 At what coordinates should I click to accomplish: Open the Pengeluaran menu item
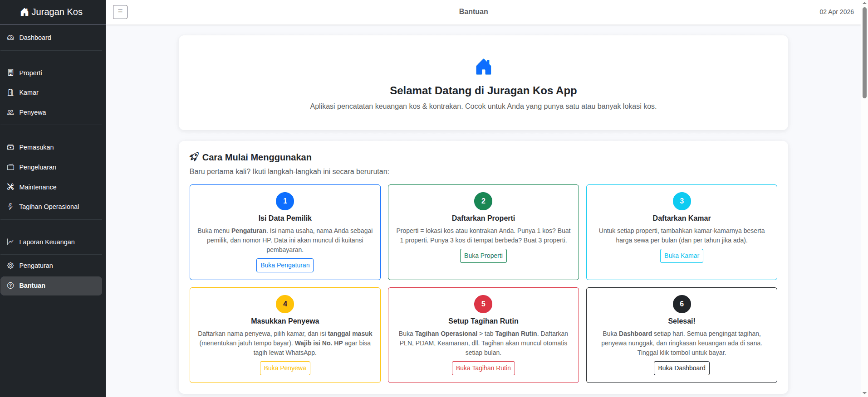(x=51, y=167)
